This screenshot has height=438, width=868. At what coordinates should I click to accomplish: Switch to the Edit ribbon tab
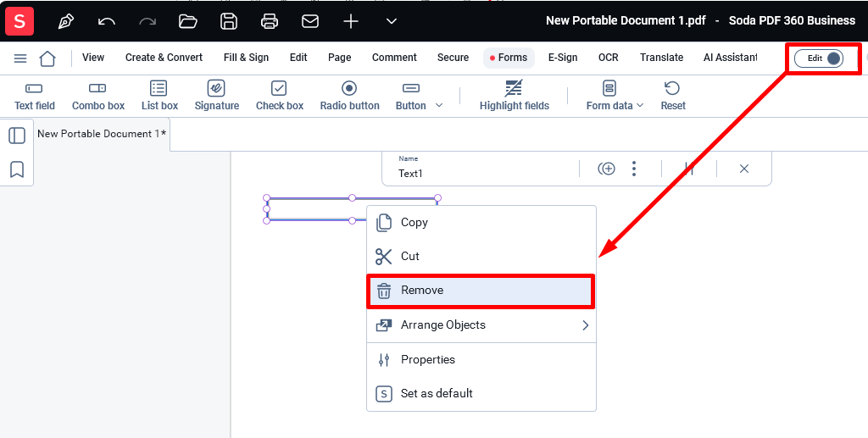tap(298, 58)
